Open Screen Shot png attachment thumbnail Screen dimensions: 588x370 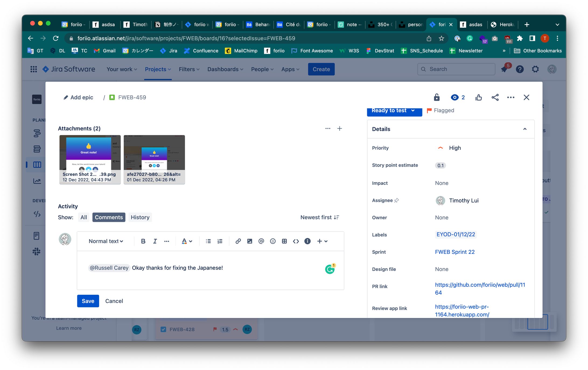pyautogui.click(x=90, y=159)
